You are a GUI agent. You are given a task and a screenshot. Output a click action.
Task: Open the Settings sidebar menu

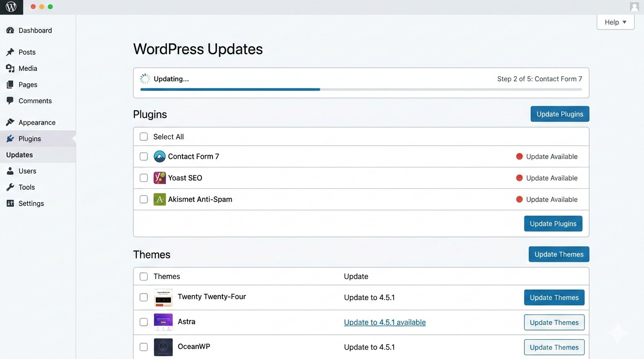coord(31,203)
